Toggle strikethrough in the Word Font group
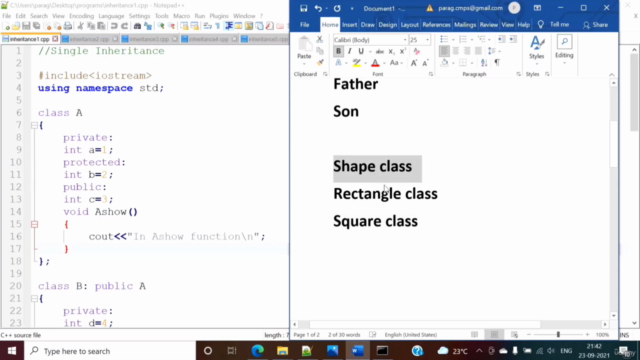Viewport: 640px width, 360px height. click(380, 51)
